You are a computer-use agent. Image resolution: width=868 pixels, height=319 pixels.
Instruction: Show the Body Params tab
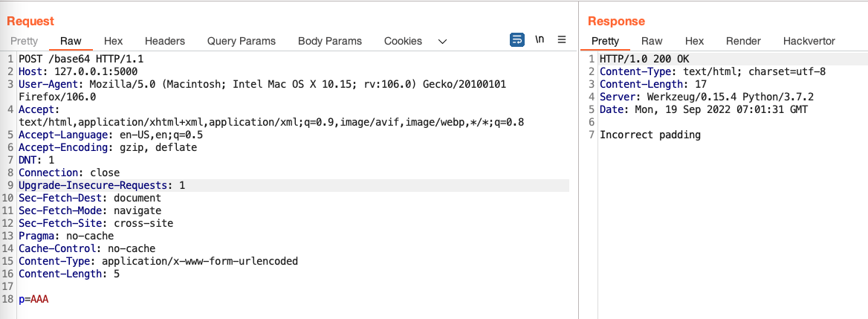[x=329, y=42]
